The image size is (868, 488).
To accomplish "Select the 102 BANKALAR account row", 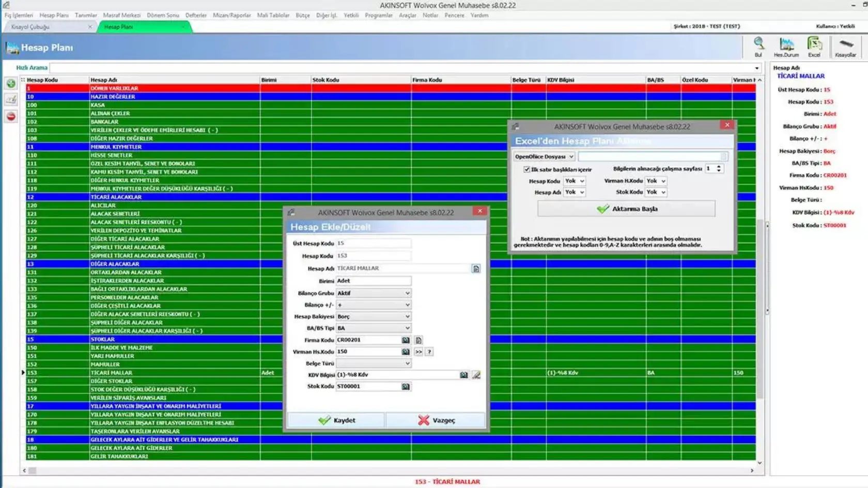I will 391,122.
